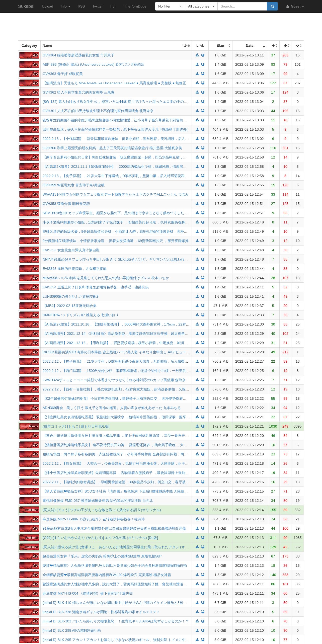Click the size cell "6.7 GiB"

pos(220,603)
